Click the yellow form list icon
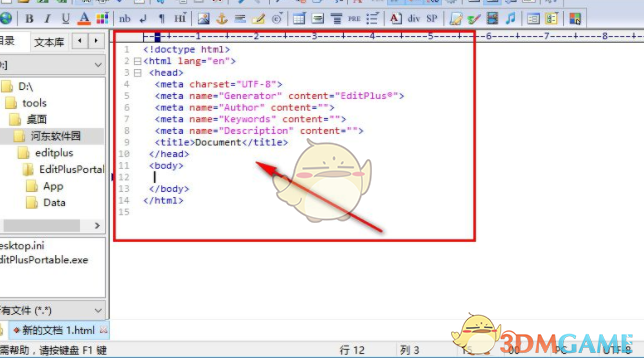The height and width of the screenshot is (362, 644). point(551,18)
